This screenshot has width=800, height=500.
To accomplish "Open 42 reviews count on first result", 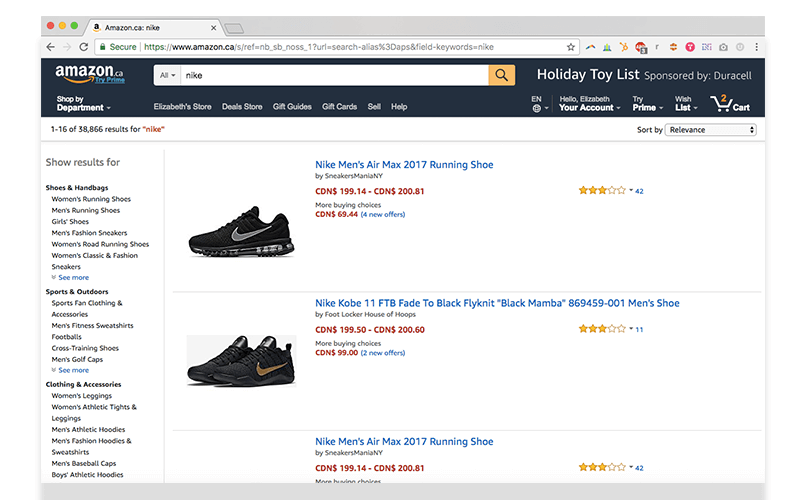I will pyautogui.click(x=639, y=191).
